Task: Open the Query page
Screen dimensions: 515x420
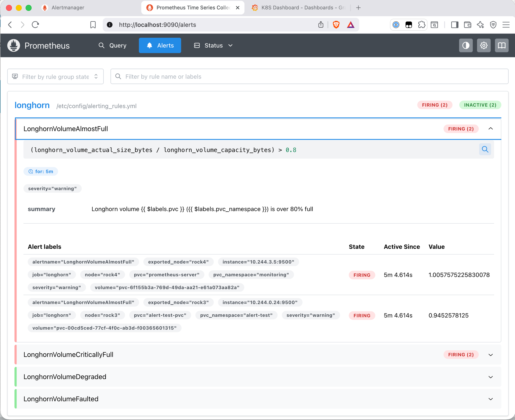Action: point(113,46)
